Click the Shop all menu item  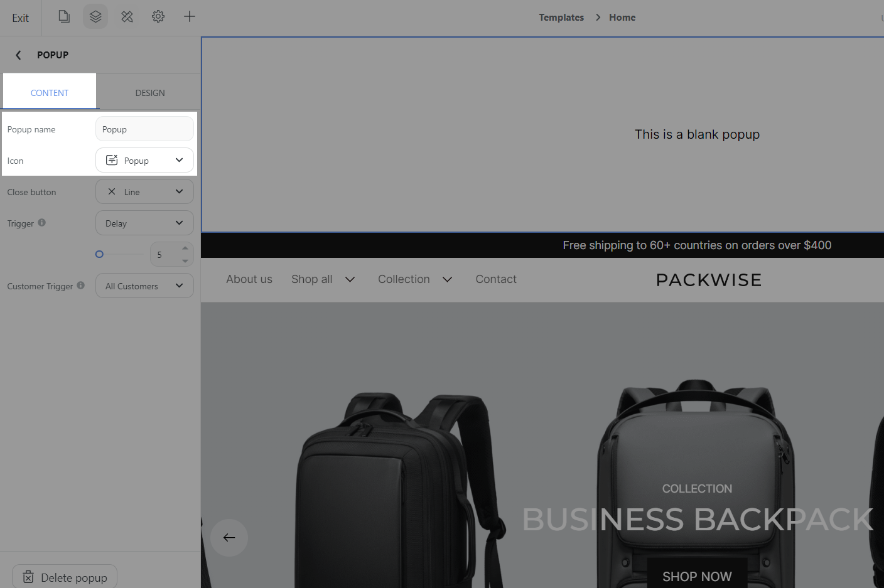coord(312,279)
